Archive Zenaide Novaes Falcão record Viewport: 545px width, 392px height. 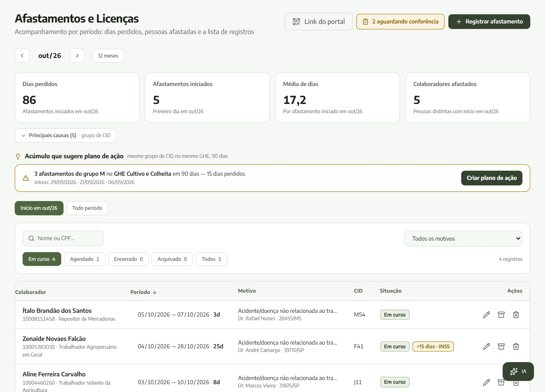501,346
